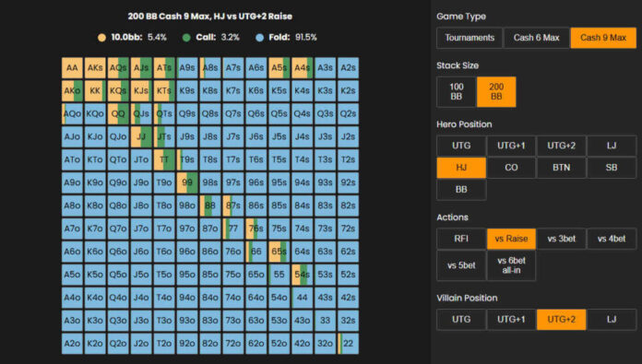The height and width of the screenshot is (364, 642).
Task: Click the A2s hand cell
Action: coord(348,68)
